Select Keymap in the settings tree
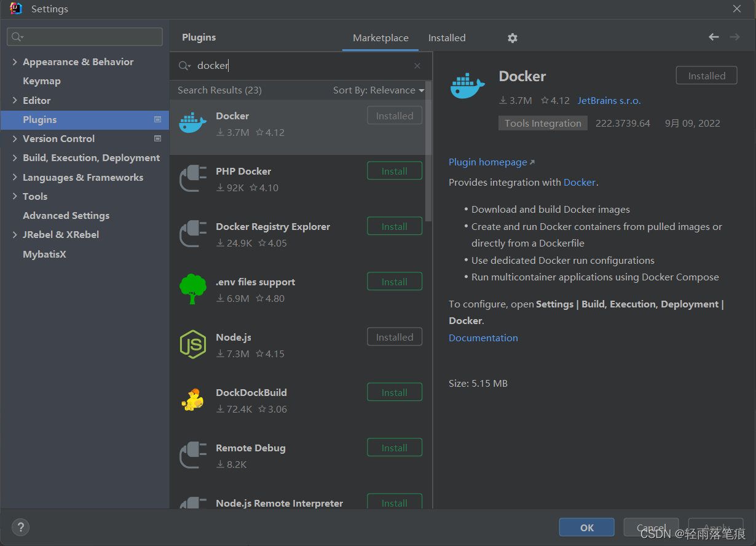 pos(42,81)
